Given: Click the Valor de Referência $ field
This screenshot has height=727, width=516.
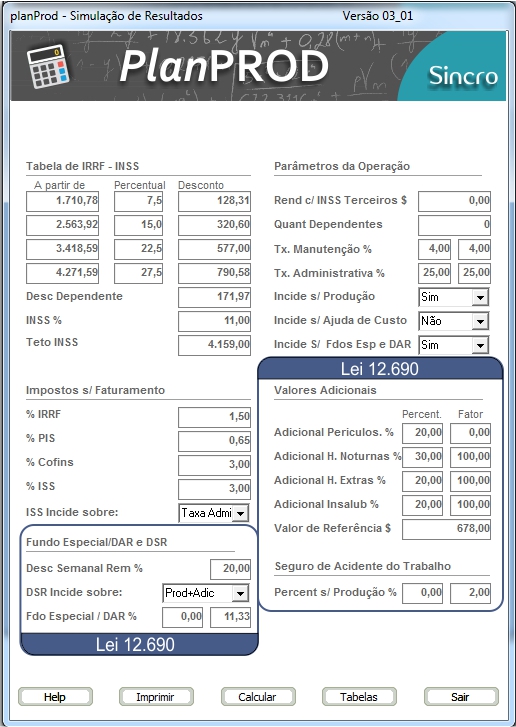Looking at the screenshot, I should click(446, 529).
